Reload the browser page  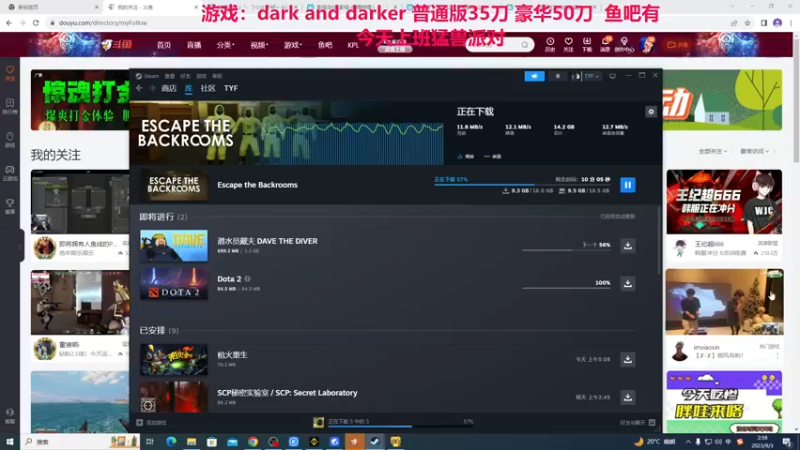click(x=36, y=22)
